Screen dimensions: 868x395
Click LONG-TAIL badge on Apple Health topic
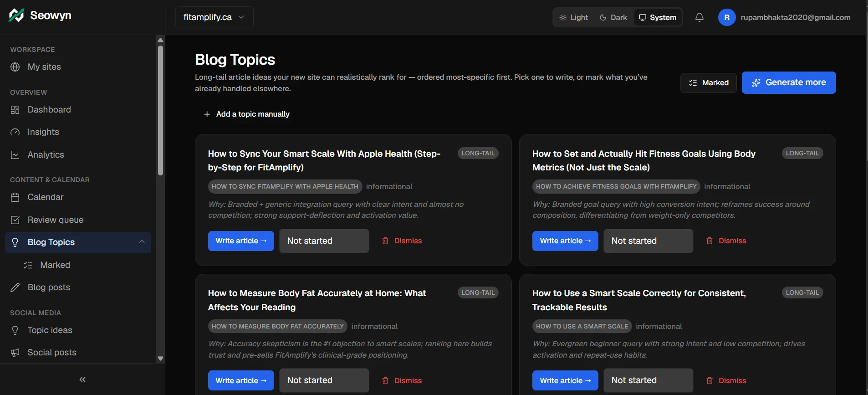(x=478, y=154)
